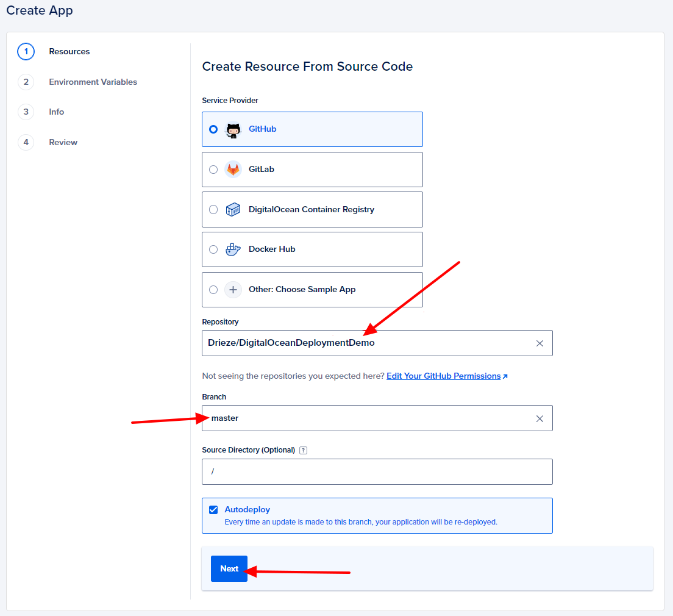
Task: Click the plus icon for Sample App
Action: [233, 290]
